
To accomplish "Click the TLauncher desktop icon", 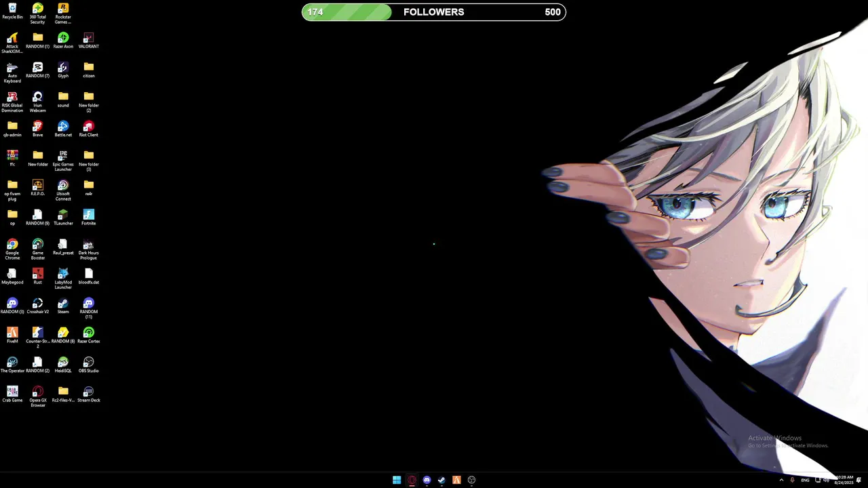I will tap(63, 217).
